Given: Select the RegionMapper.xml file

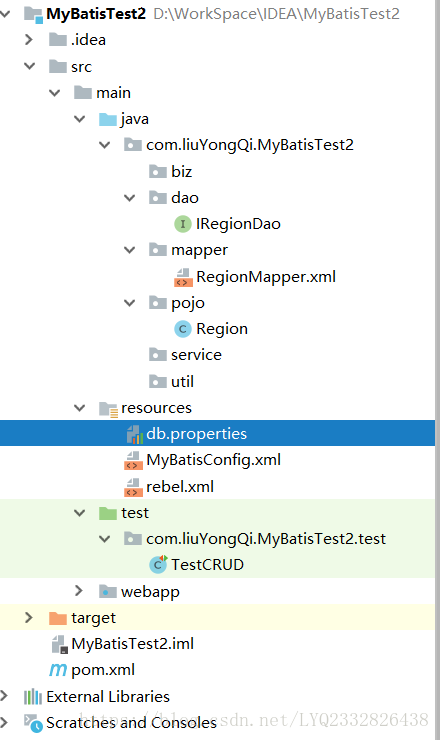Looking at the screenshot, I should pyautogui.click(x=266, y=277).
